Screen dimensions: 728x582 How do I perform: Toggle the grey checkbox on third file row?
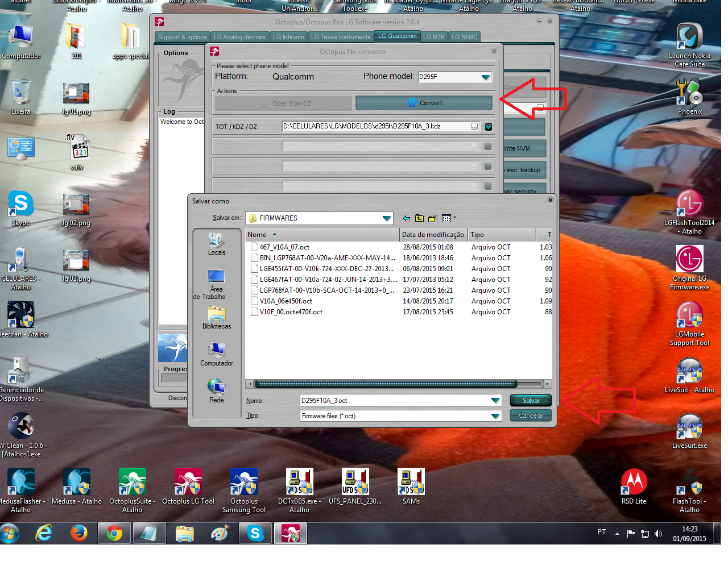click(488, 167)
